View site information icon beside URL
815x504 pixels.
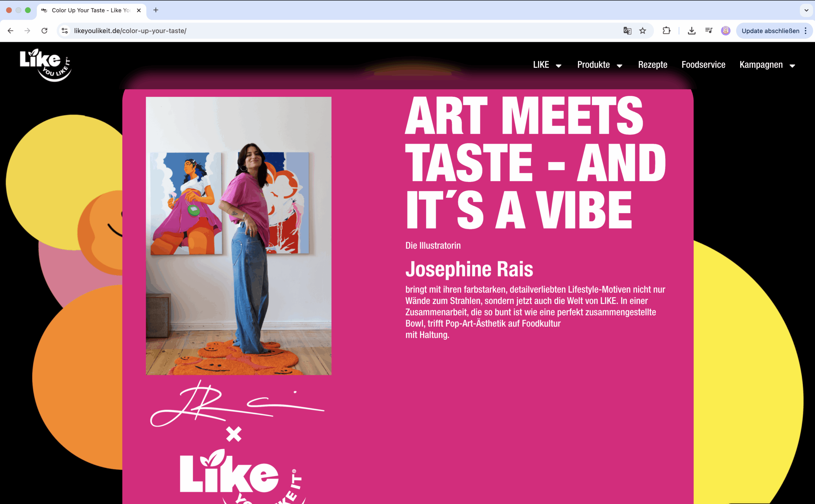pyautogui.click(x=65, y=31)
